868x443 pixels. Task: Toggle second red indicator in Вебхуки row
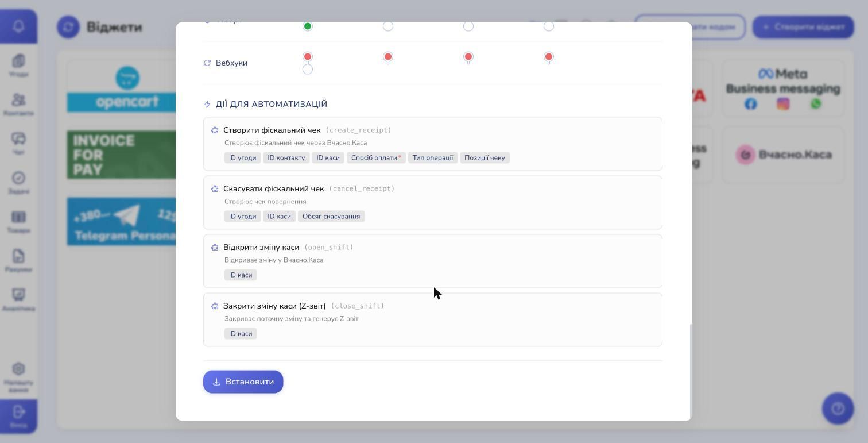click(388, 57)
